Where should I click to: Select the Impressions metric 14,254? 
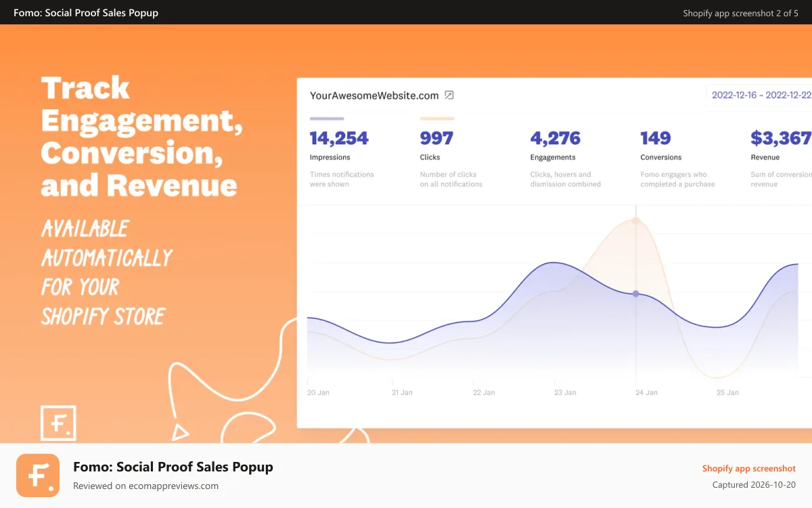339,138
